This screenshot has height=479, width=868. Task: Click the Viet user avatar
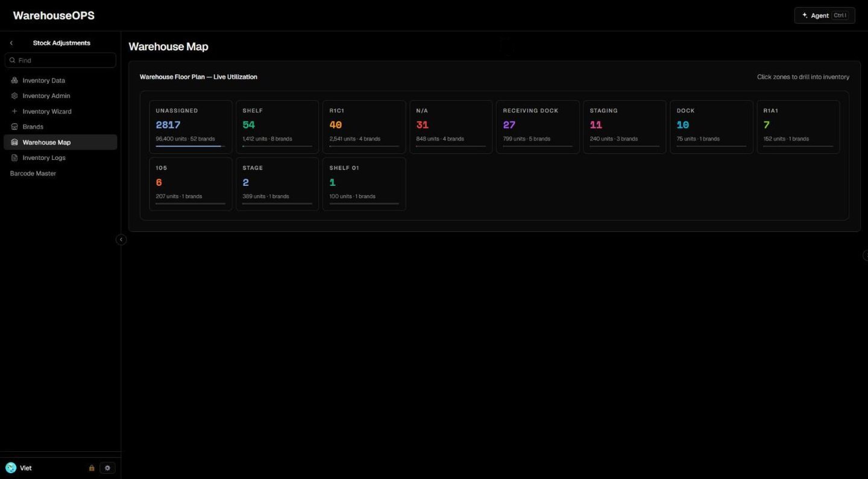pos(11,468)
